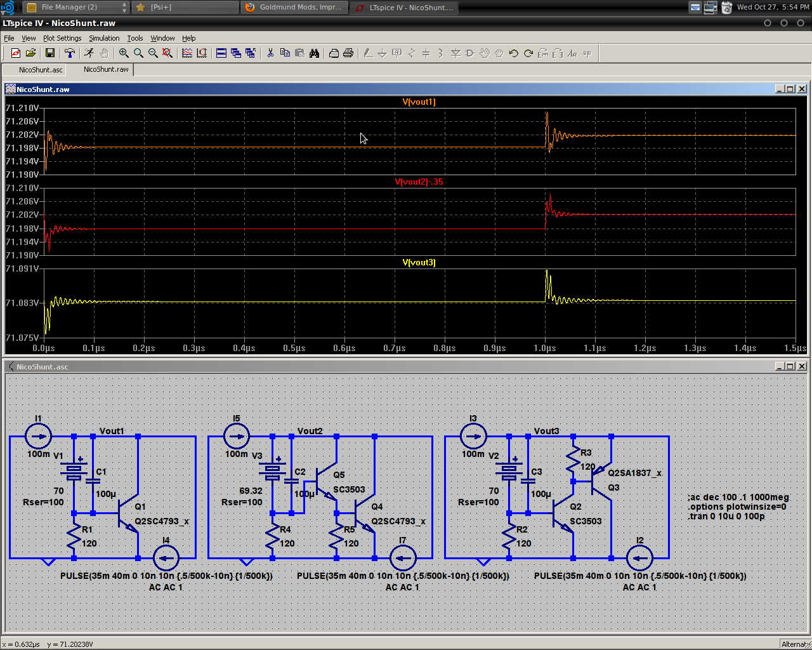Click the Text 'Aa' toolbar icon
The width and height of the screenshot is (812, 650).
click(x=572, y=53)
